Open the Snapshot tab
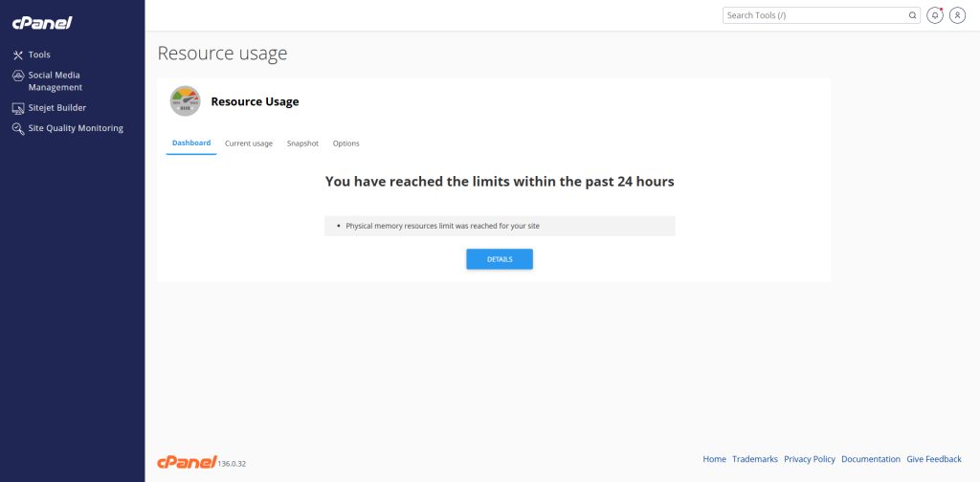The image size is (980, 482). pos(302,143)
